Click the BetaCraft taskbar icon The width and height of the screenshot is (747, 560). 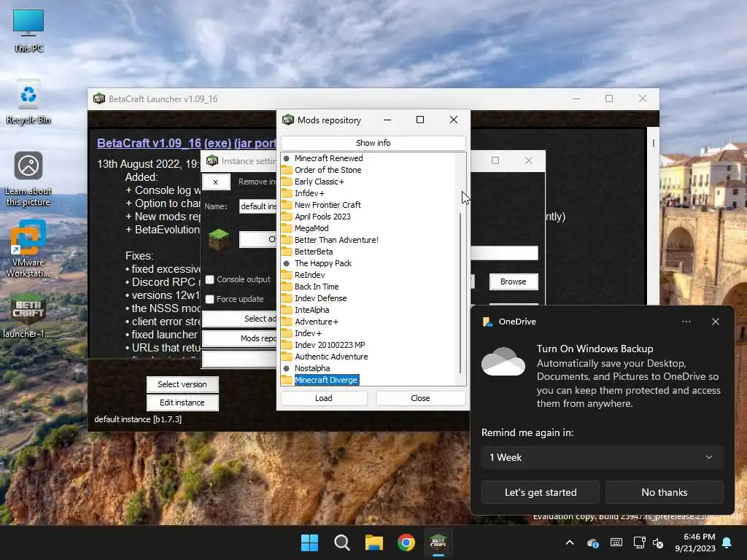point(438,542)
